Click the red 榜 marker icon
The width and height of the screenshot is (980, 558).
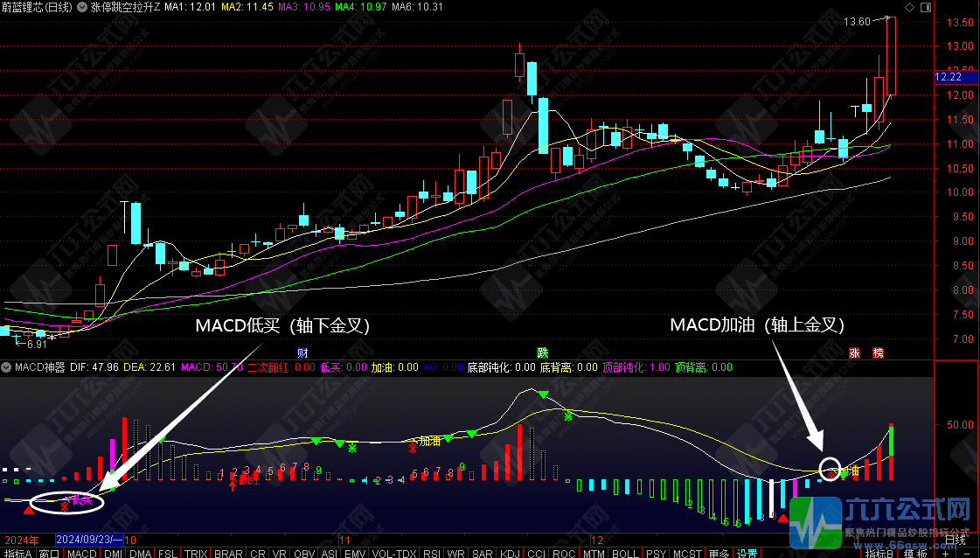click(878, 353)
